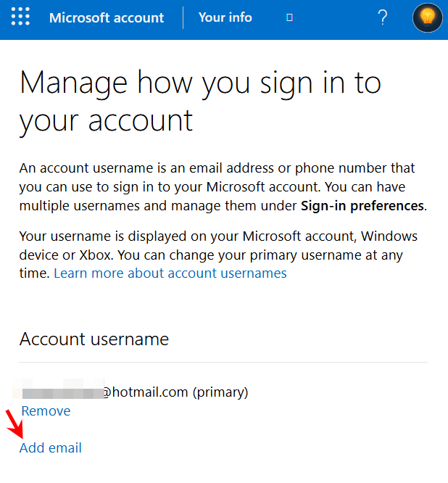448x483 pixels.
Task: Open the app launcher waffle icon
Action: [20, 17]
